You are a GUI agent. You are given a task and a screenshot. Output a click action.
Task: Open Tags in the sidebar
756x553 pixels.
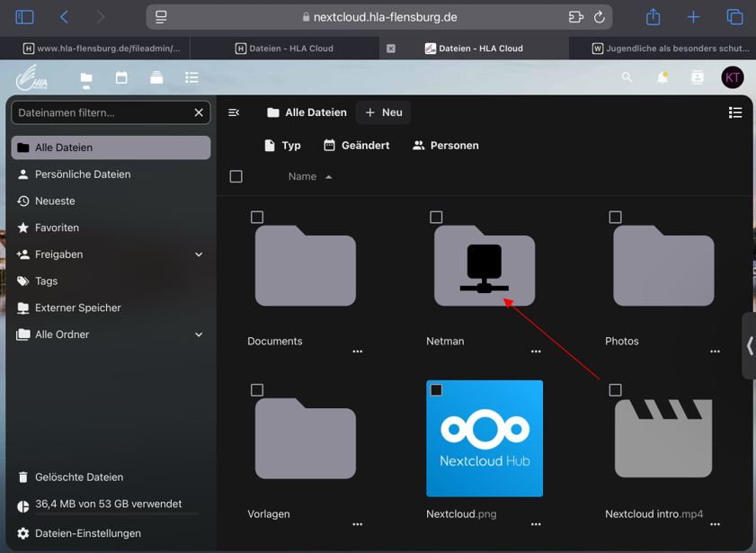(x=111, y=281)
